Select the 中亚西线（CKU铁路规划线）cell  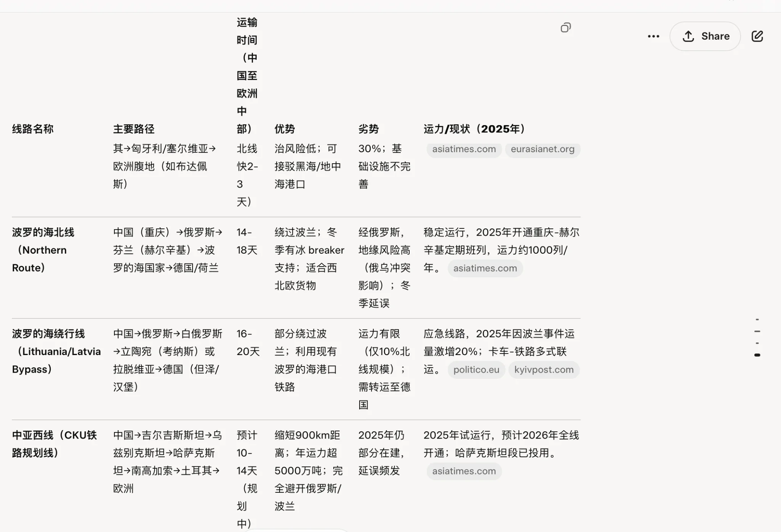54,444
